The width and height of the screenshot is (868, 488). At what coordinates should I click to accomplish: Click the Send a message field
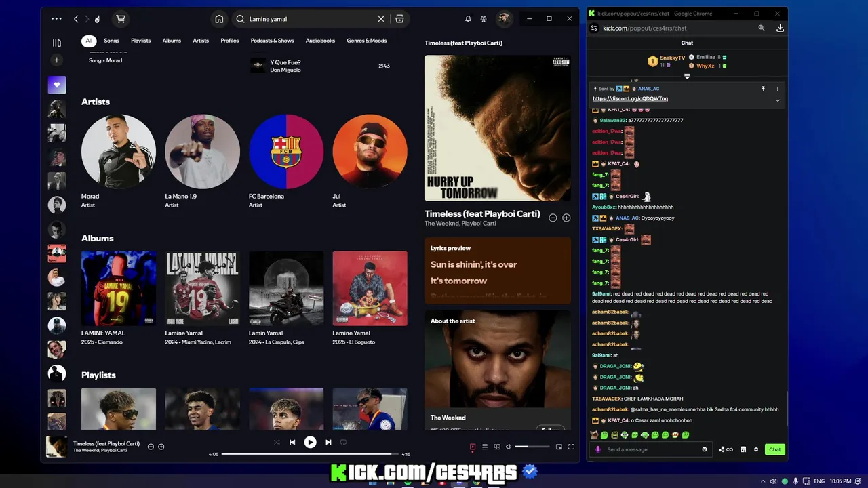tap(652, 449)
